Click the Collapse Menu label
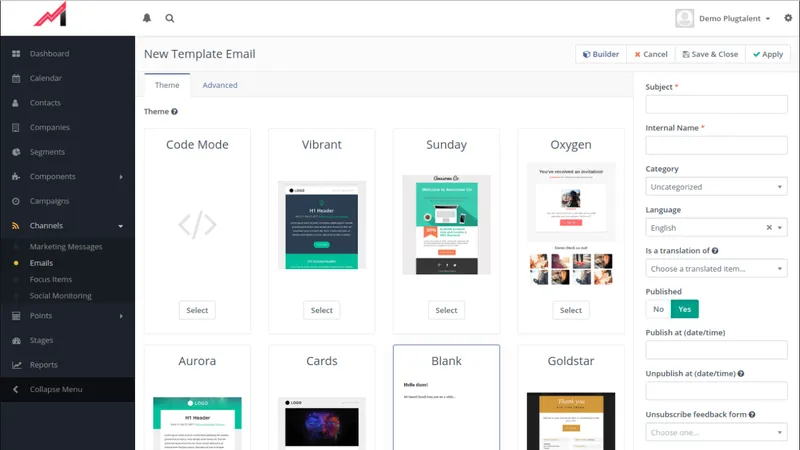This screenshot has height=450, width=800. click(x=56, y=389)
